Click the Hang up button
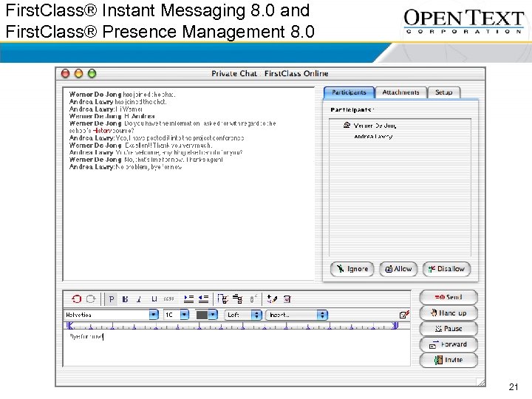532x399 pixels. (449, 313)
